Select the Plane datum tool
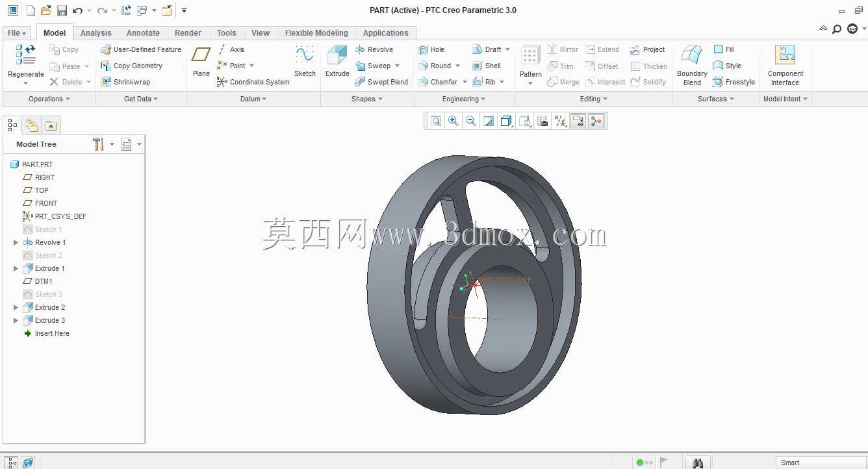868x469 pixels. [x=201, y=62]
